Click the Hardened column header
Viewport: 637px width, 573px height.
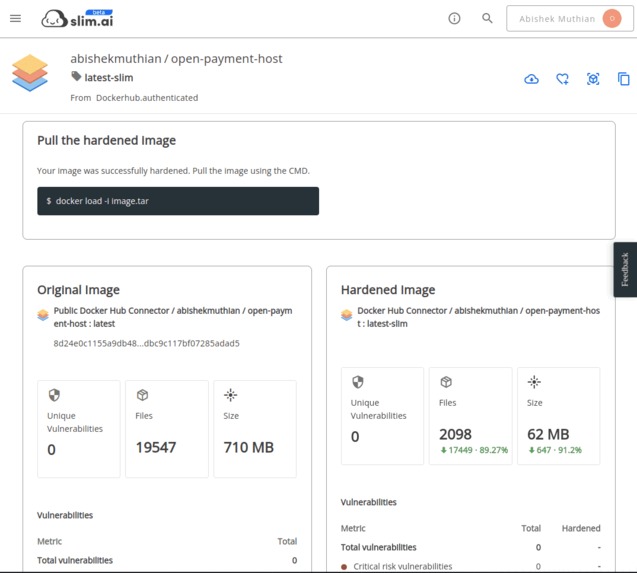(581, 528)
